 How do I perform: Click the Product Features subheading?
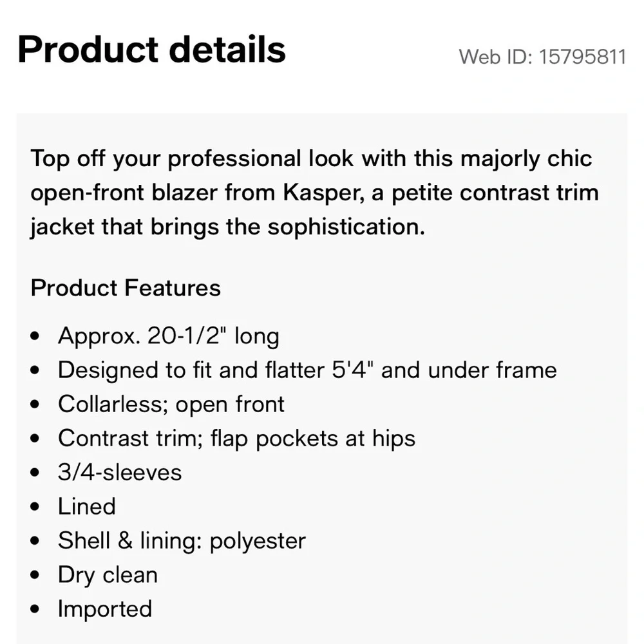tap(126, 288)
